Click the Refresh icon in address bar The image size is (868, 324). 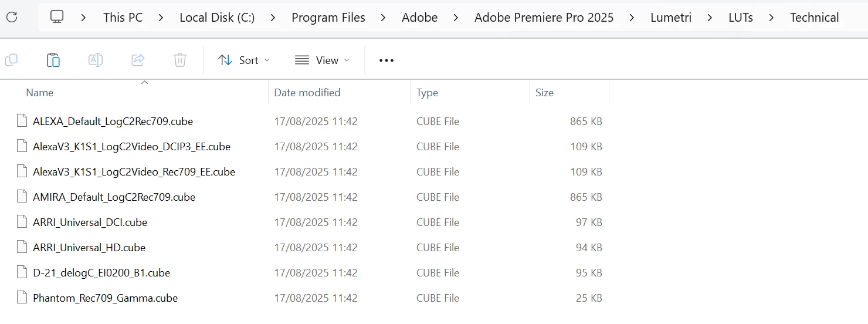tap(12, 17)
